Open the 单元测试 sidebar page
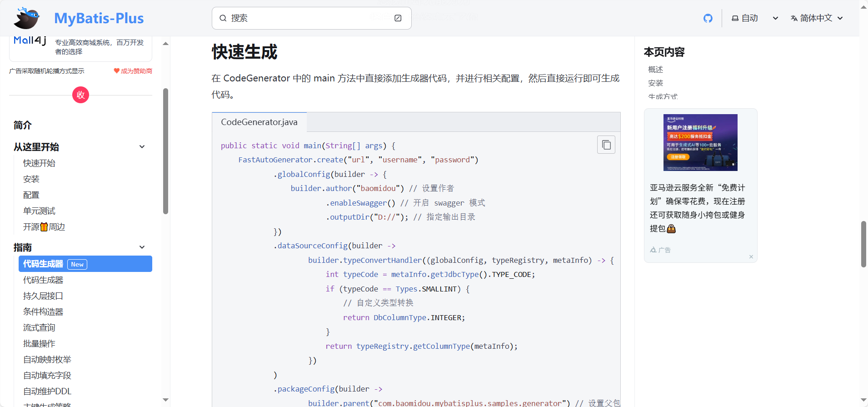This screenshot has width=868, height=407. click(40, 211)
